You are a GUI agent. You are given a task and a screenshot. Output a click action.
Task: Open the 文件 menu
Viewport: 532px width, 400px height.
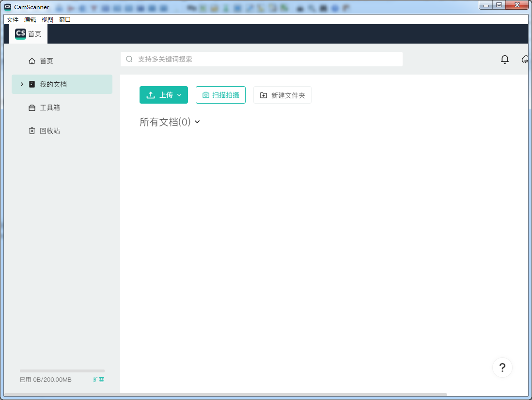(13, 19)
